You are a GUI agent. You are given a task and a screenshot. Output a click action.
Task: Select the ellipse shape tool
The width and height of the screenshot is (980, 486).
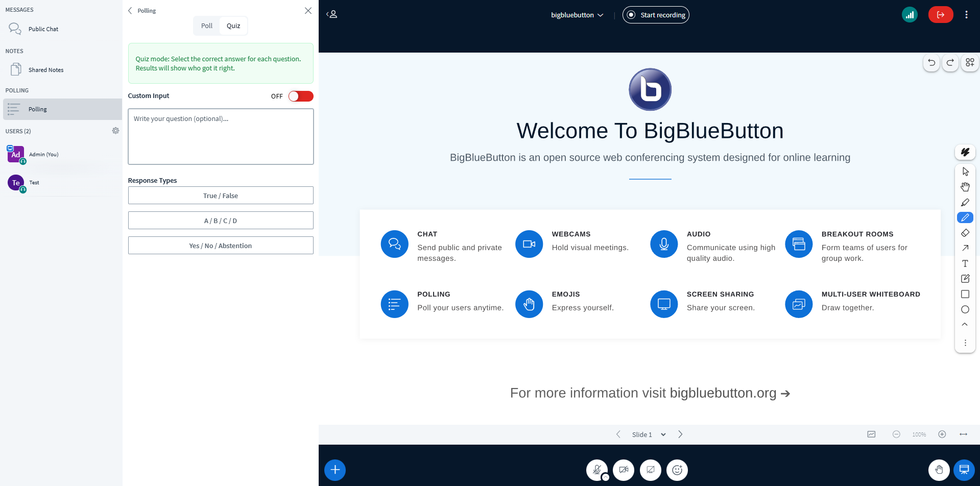pyautogui.click(x=965, y=309)
